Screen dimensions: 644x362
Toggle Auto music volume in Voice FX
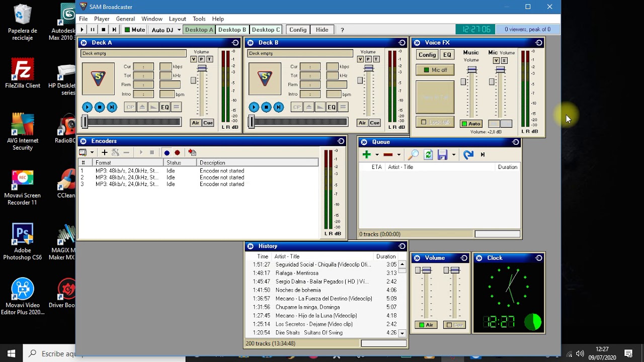(471, 124)
